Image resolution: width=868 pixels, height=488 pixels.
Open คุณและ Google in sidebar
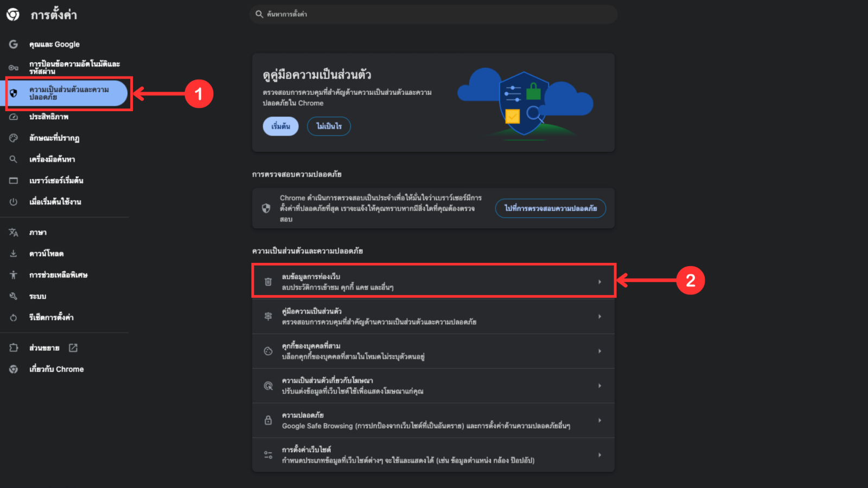click(54, 44)
